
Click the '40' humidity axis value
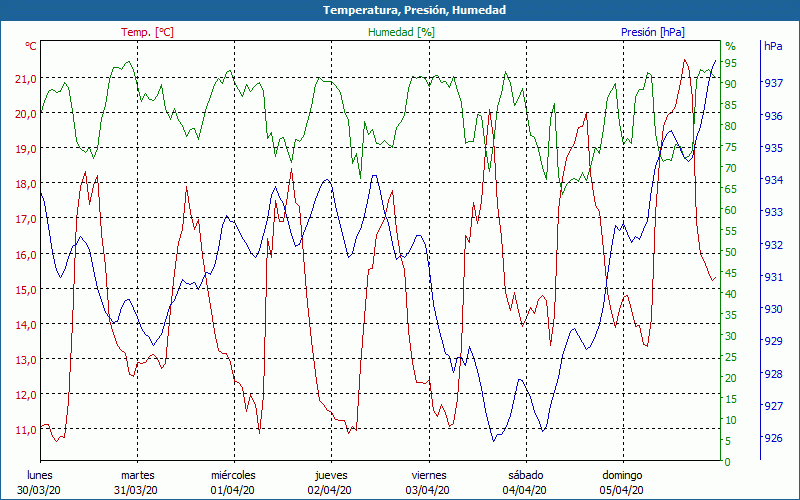(730, 294)
